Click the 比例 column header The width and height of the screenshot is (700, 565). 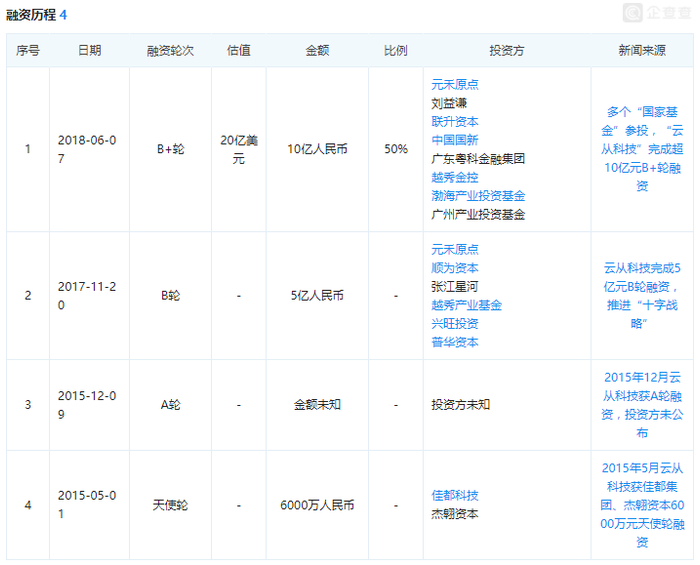click(396, 50)
